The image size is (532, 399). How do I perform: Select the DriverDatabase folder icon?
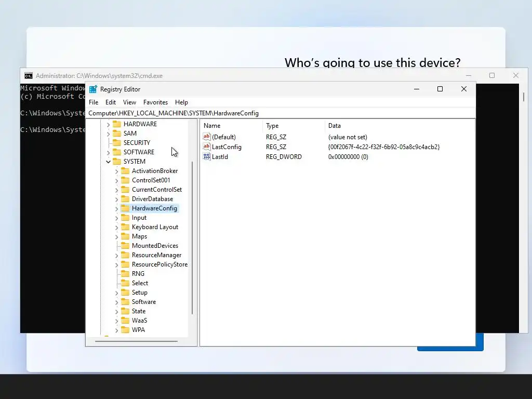pos(125,199)
